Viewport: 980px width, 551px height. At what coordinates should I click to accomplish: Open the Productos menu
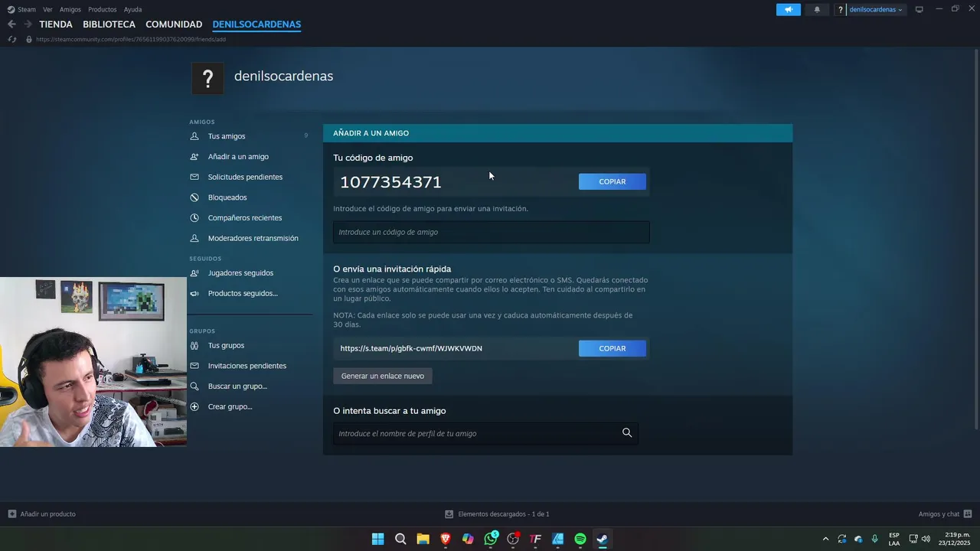pyautogui.click(x=102, y=9)
